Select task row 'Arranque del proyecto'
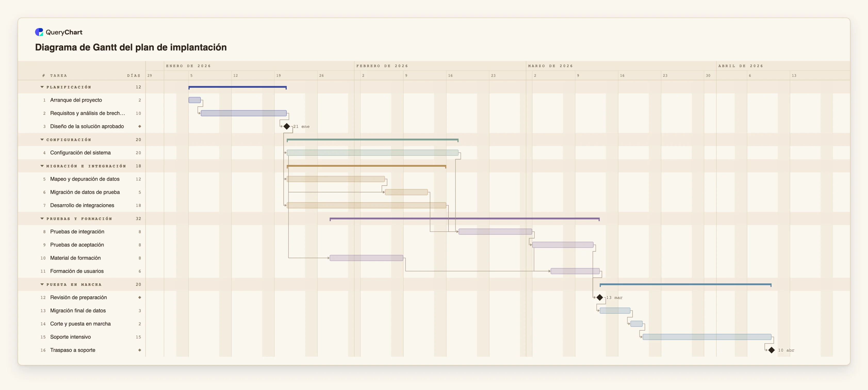 point(81,100)
